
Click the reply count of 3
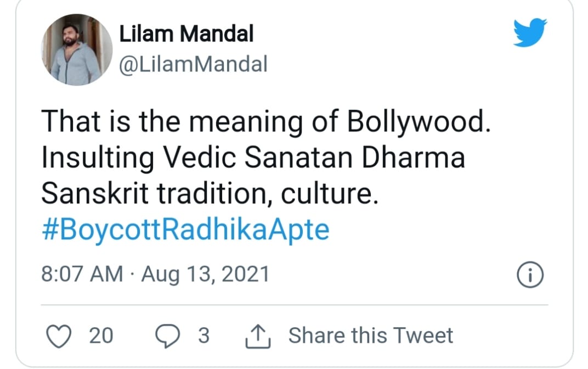[203, 335]
